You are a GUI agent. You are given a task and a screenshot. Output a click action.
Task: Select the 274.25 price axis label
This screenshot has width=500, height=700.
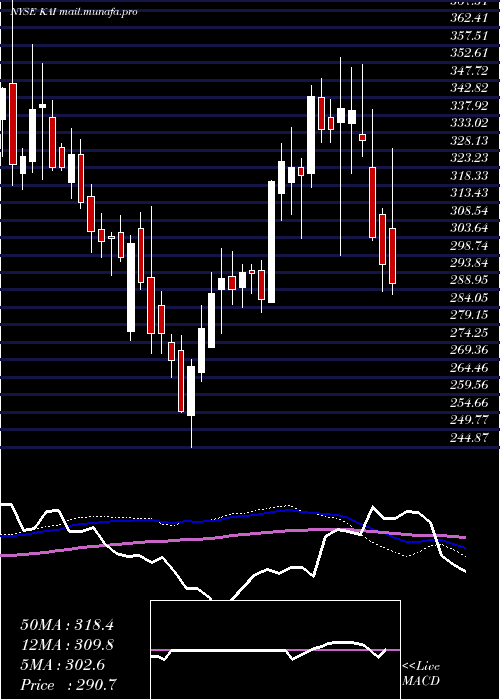click(469, 332)
